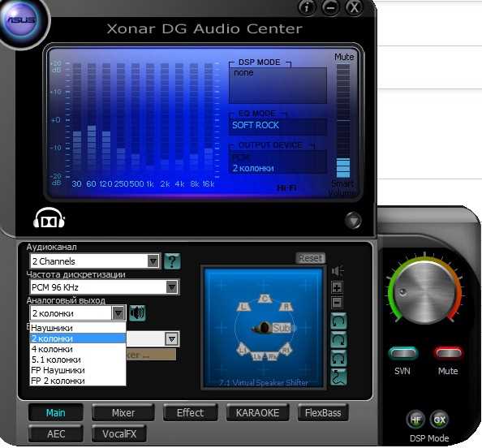Click speaker icon above the plus button
This screenshot has width=482, height=448.
tap(338, 271)
